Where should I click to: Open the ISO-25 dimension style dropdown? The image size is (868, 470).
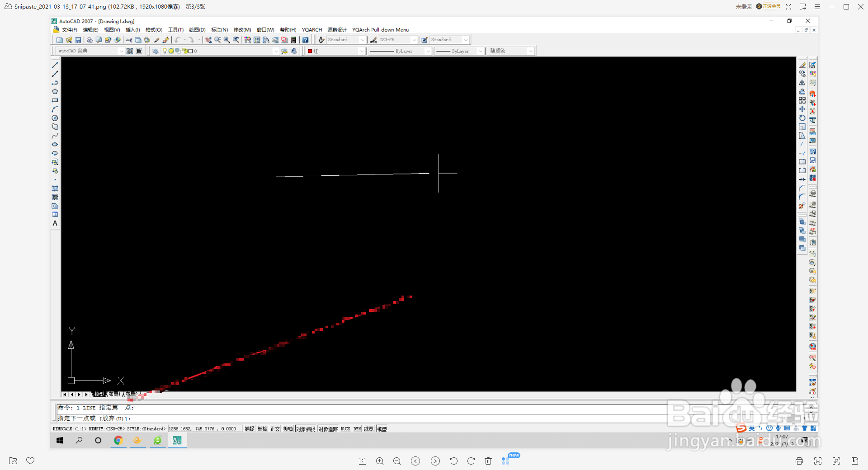tap(414, 40)
